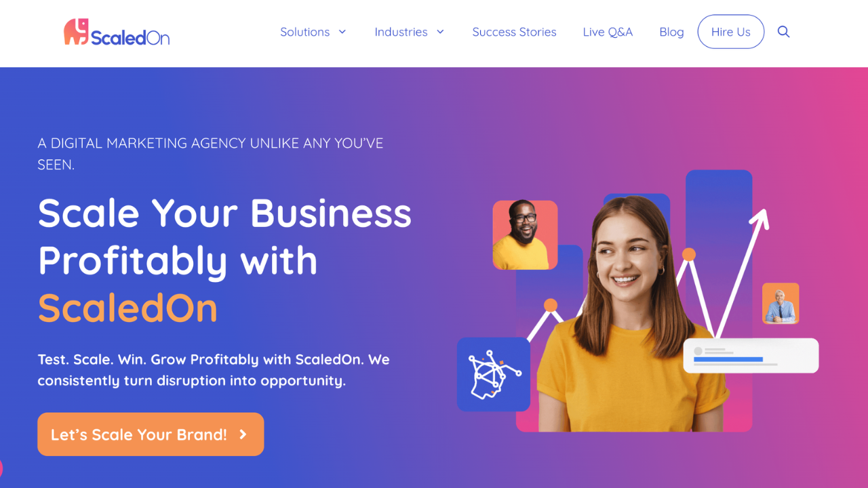868x488 pixels.
Task: Visit the Blog page
Action: tap(671, 32)
